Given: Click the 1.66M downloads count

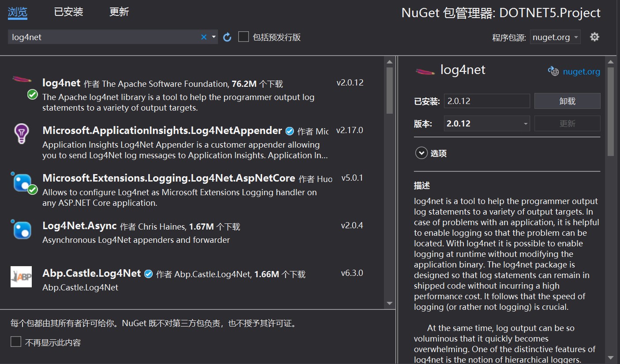Looking at the screenshot, I should click(x=267, y=274).
